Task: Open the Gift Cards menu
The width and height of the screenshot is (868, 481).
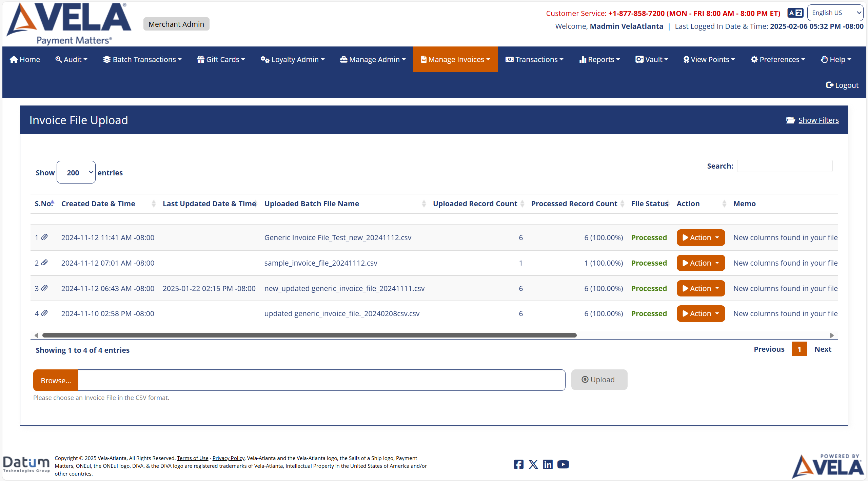Action: (x=220, y=59)
